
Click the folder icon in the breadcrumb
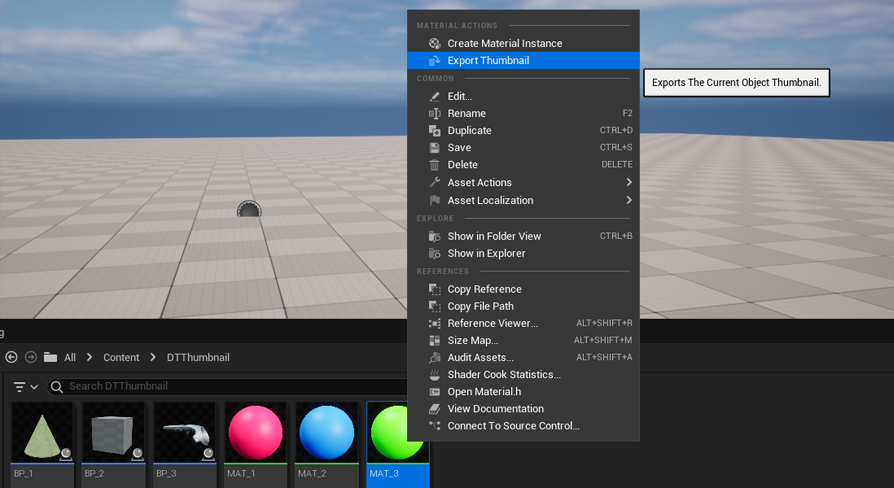point(50,357)
